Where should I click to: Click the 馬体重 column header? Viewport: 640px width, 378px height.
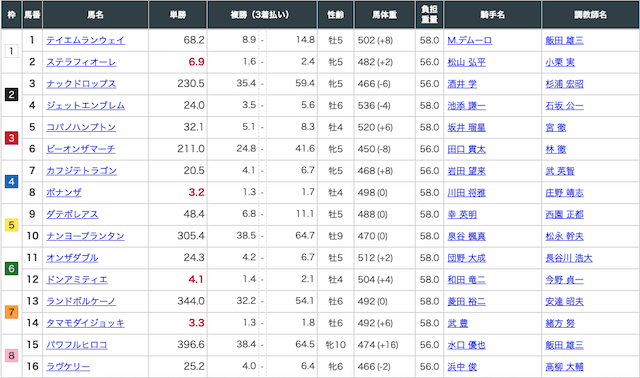pyautogui.click(x=384, y=15)
